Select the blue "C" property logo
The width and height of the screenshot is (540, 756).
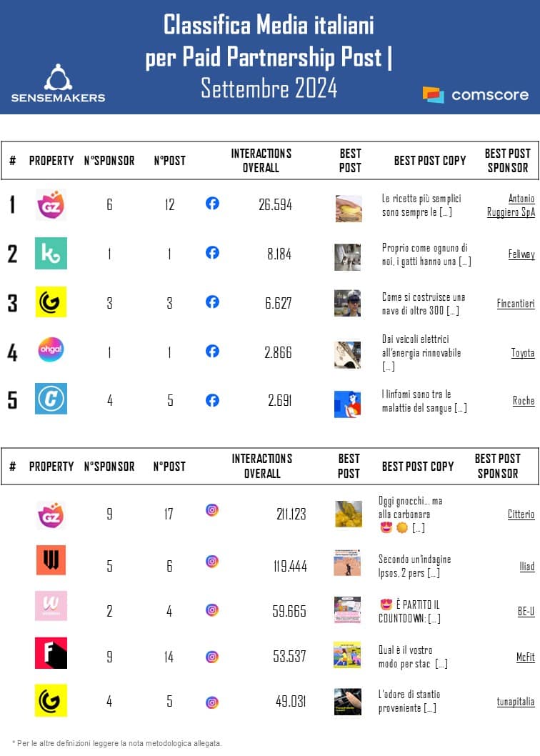[51, 399]
